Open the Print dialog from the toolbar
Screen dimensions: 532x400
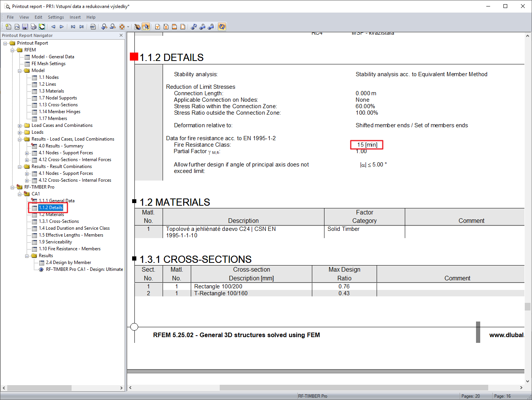[34, 26]
